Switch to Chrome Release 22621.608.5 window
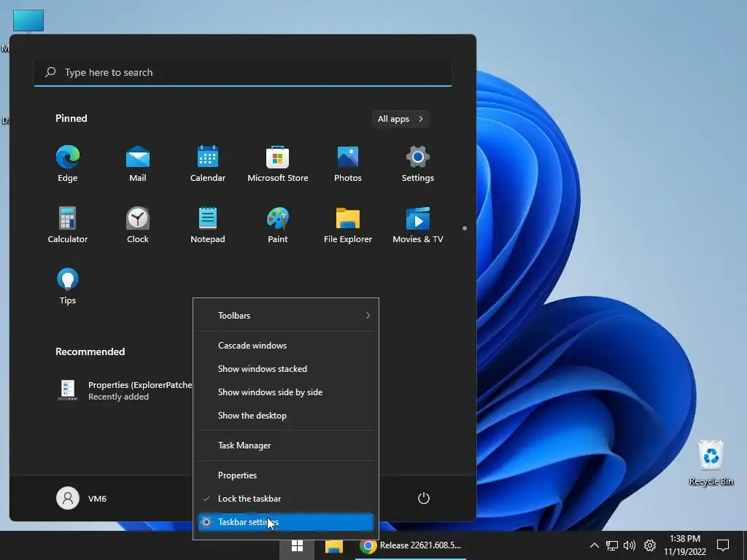The image size is (747, 560). coord(411,545)
